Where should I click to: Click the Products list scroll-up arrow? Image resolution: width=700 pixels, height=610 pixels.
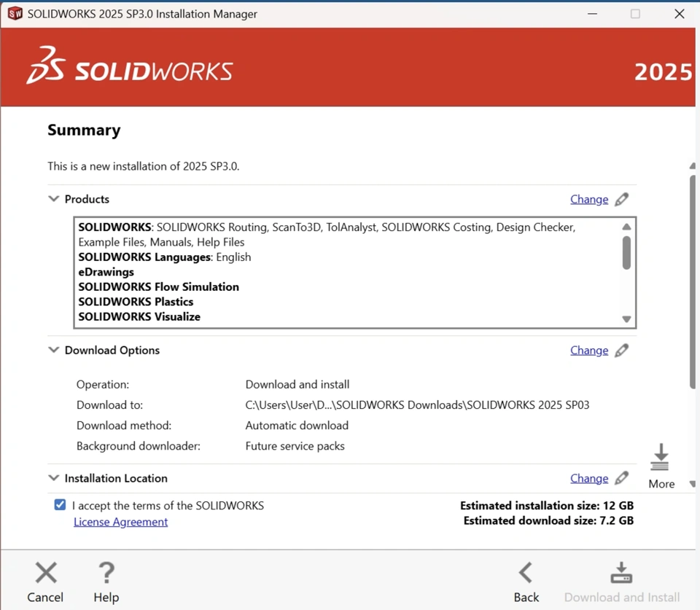626,227
